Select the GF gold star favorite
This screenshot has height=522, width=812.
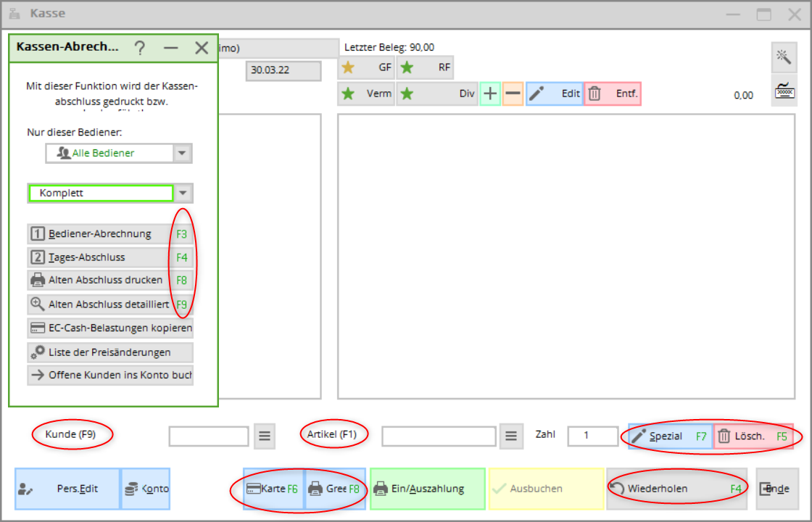tap(366, 67)
